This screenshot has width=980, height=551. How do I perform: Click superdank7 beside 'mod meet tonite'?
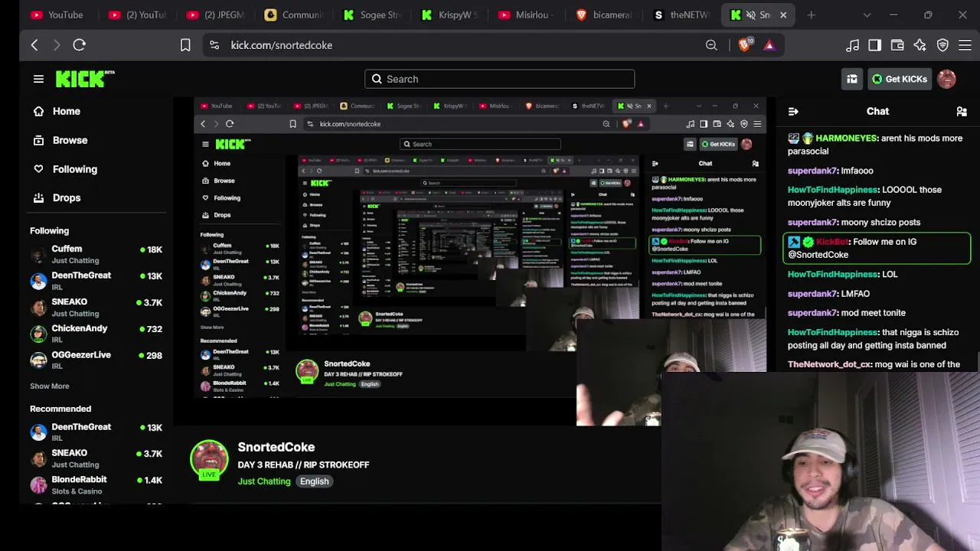coord(812,313)
